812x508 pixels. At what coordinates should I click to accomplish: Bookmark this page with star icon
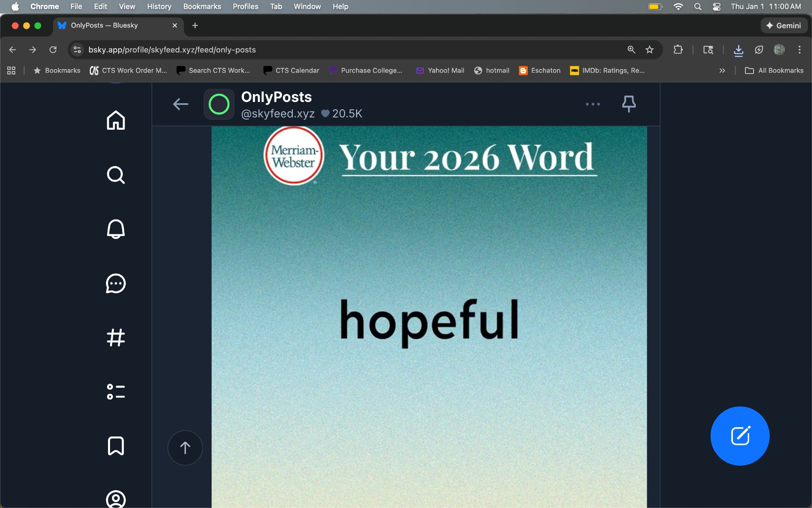[x=650, y=50]
